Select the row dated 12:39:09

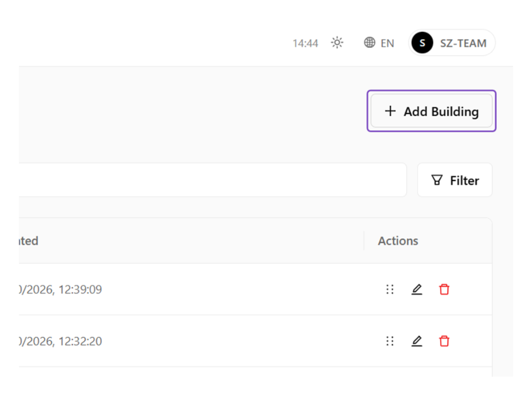click(255, 289)
